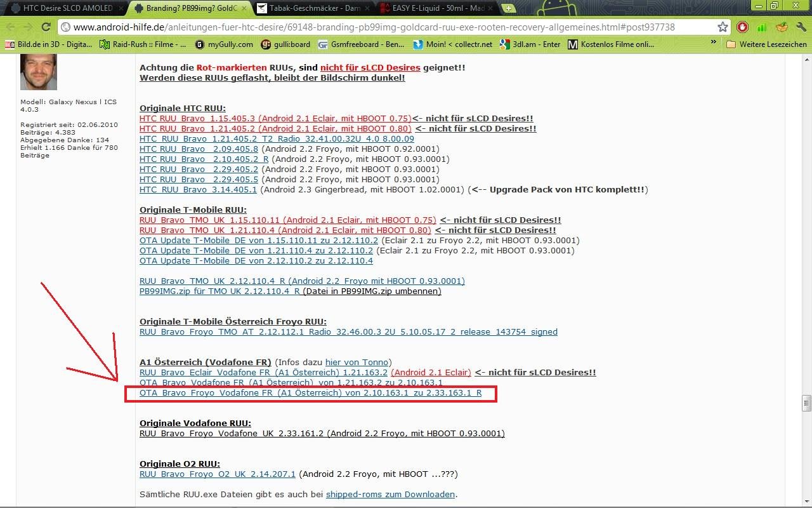Screen dimensions: 812x508
Task: Open HTC RUU Bravo 1.15.405.3 Eclair link
Action: point(275,118)
